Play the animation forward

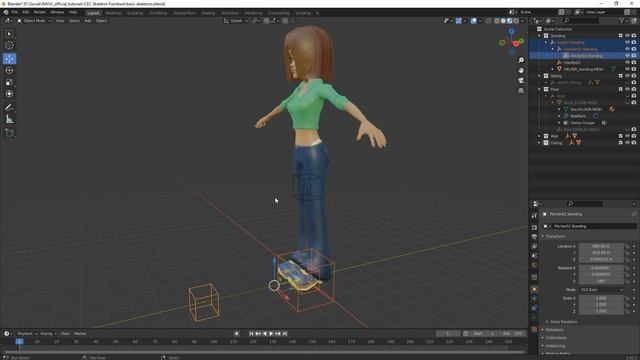click(271, 333)
